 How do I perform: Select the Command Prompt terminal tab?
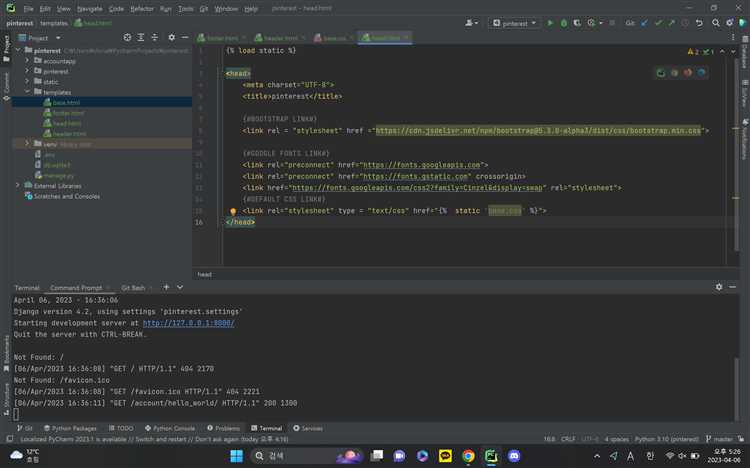[x=76, y=288]
